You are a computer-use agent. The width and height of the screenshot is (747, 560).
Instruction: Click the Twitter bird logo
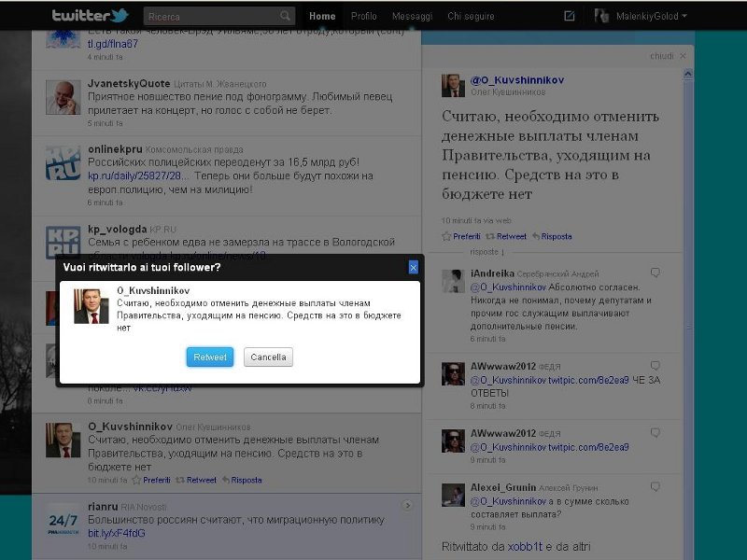[90, 16]
